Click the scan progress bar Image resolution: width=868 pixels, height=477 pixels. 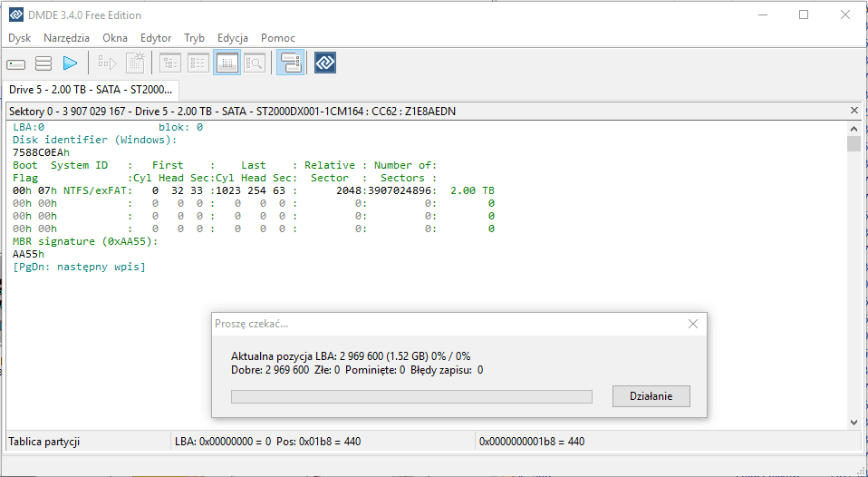tap(411, 396)
